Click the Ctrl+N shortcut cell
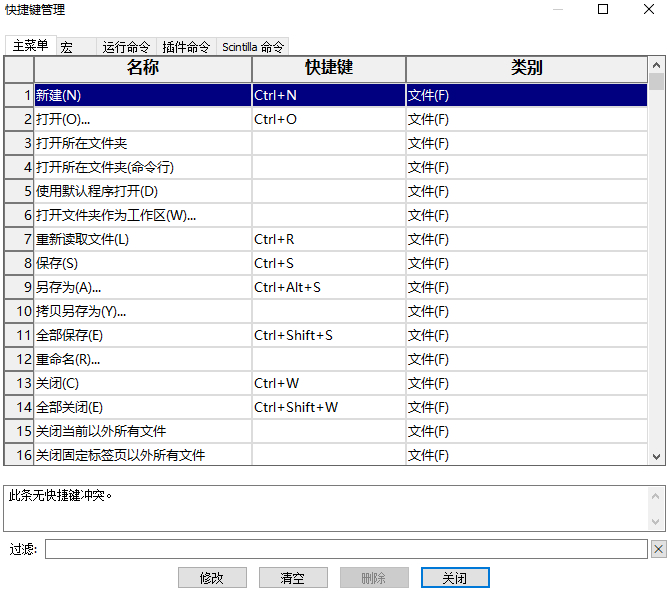This screenshot has width=667, height=591. tap(329, 95)
